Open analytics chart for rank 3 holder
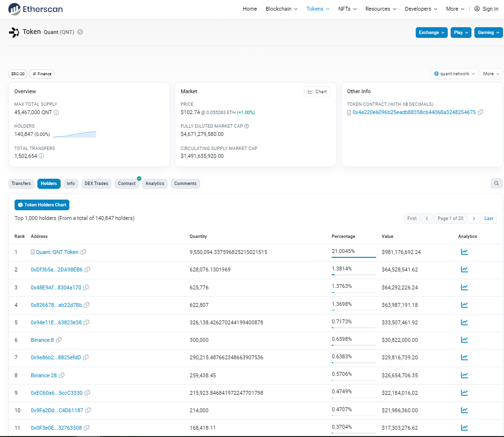This screenshot has width=504, height=437. click(464, 287)
